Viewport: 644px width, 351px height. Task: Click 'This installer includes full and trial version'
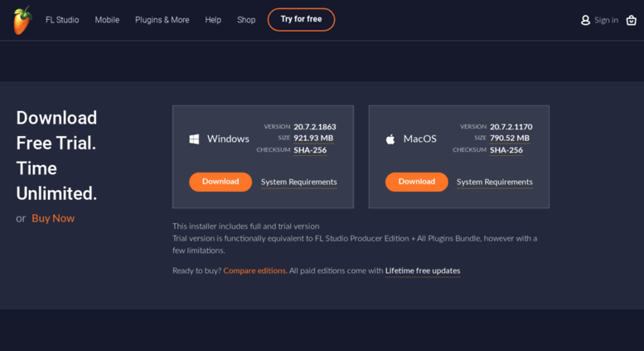pos(245,226)
